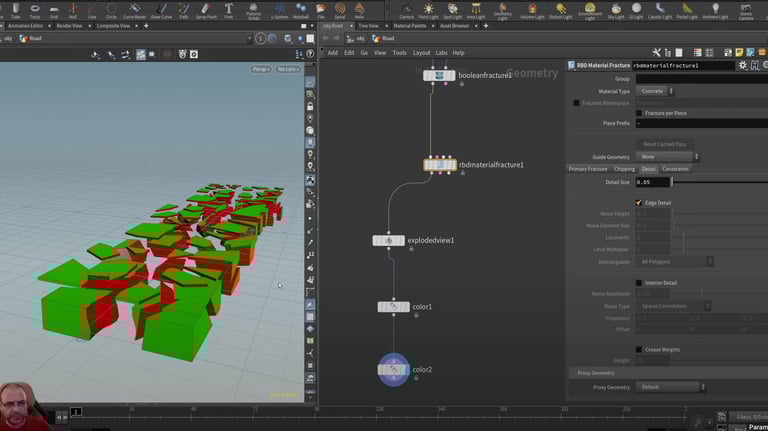
Task: Select the Draw Curve shelf tool
Action: 161,10
